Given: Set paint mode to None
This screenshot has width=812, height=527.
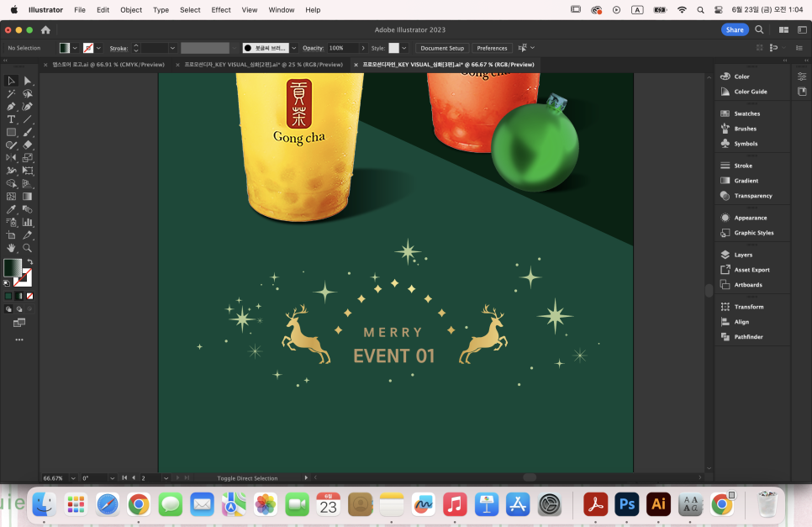Looking at the screenshot, I should [30, 296].
